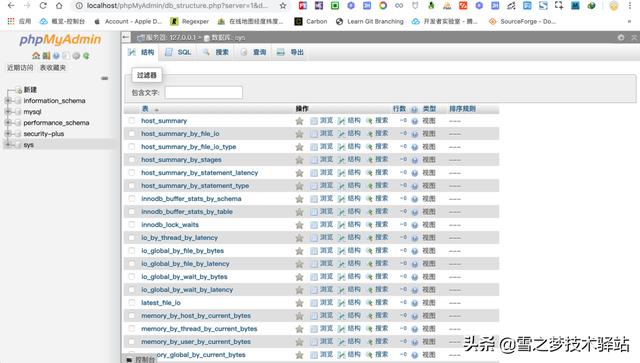Click row count help icon for host_summary
Viewport: 640px width, 363px height.
point(415,121)
